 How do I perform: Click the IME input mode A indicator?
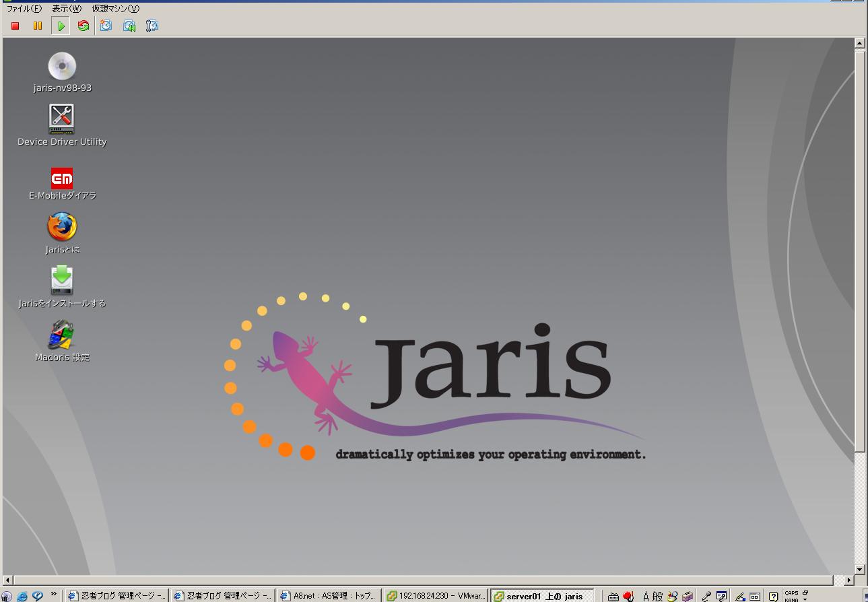pyautogui.click(x=646, y=596)
